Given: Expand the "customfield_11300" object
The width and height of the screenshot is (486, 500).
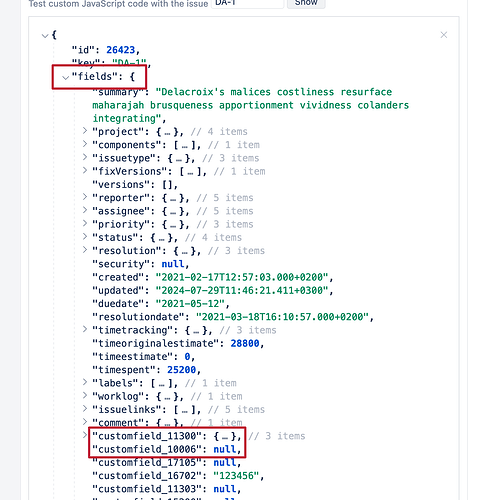Looking at the screenshot, I should [x=85, y=435].
